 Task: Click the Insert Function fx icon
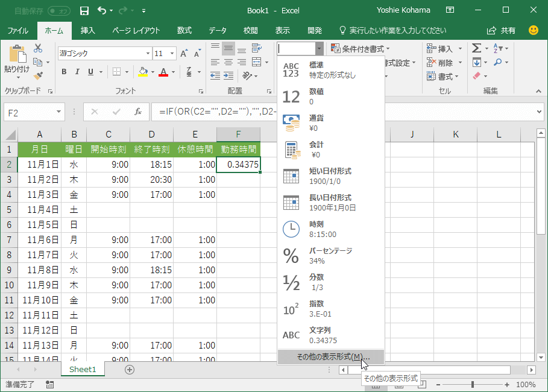[137, 112]
